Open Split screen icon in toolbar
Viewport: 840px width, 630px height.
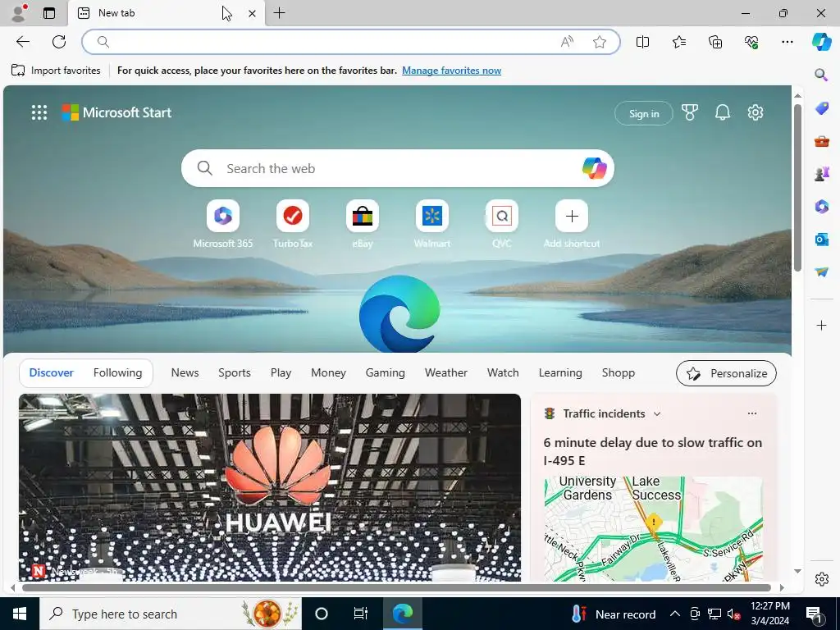[642, 42]
